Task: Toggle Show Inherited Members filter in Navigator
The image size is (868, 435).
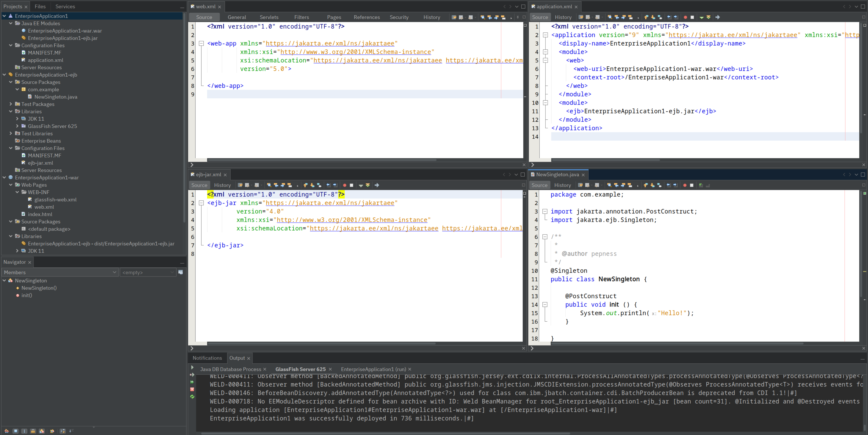Action: pyautogui.click(x=7, y=431)
